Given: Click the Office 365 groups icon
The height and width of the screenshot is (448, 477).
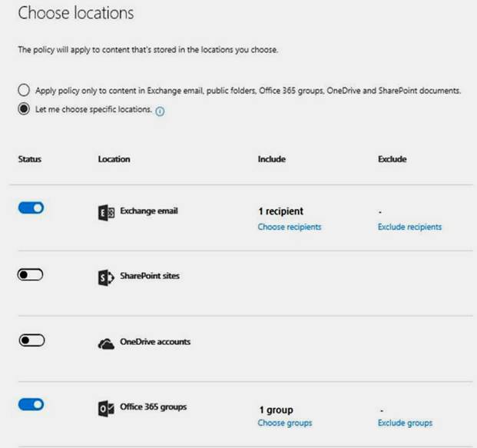Looking at the screenshot, I should (106, 407).
